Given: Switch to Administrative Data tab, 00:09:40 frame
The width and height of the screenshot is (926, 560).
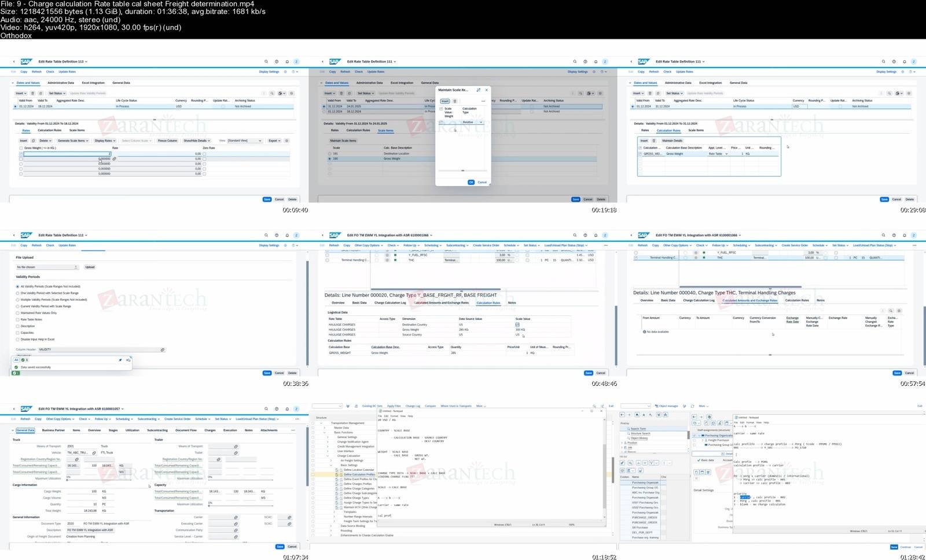Looking at the screenshot, I should coord(61,83).
